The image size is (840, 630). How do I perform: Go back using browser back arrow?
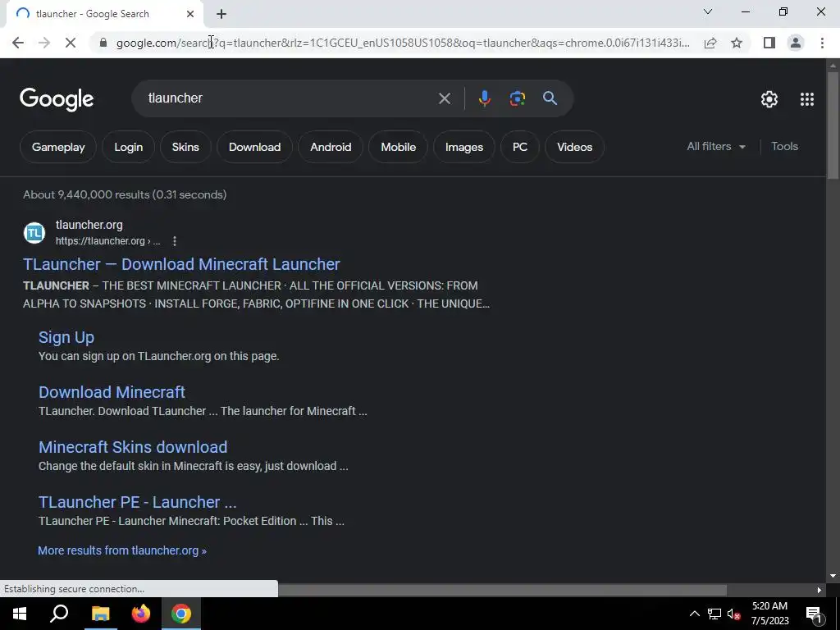pyautogui.click(x=18, y=43)
